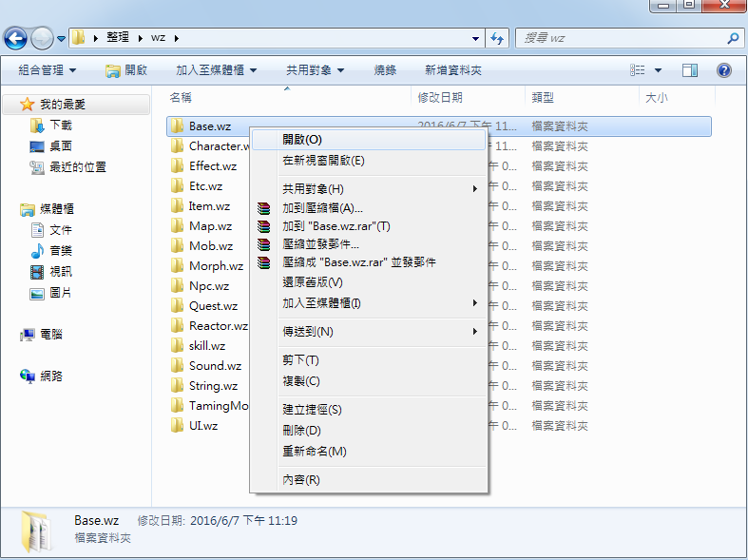
Task: Choose 壓縮並發郵件... entry
Action: click(x=368, y=244)
